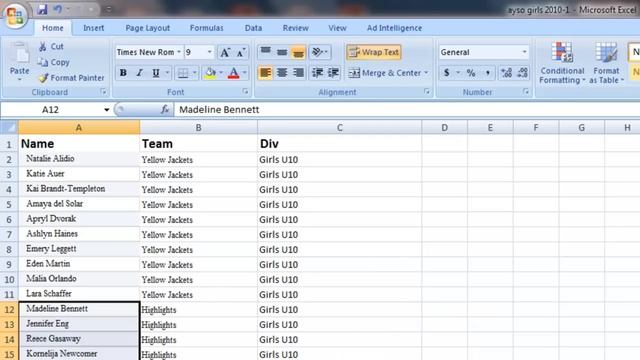
Task: Toggle underline formatting
Action: [x=156, y=73]
